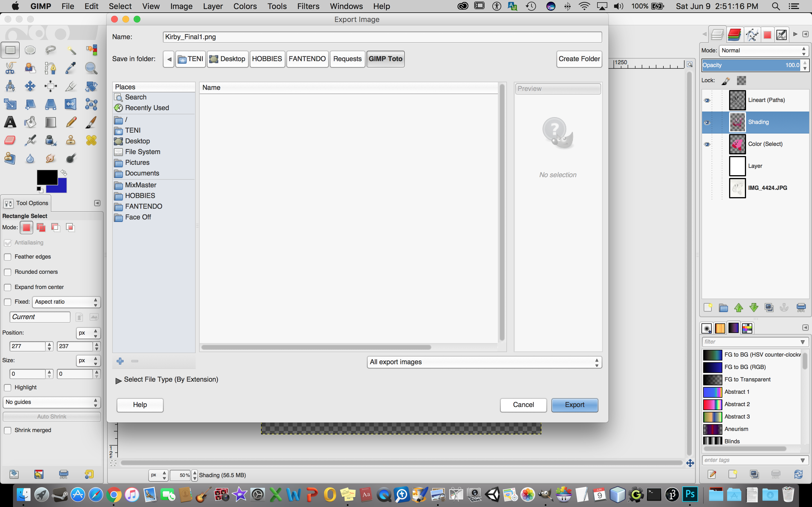Select the Pencil tool
Screen dimensions: 812x507
(71, 123)
